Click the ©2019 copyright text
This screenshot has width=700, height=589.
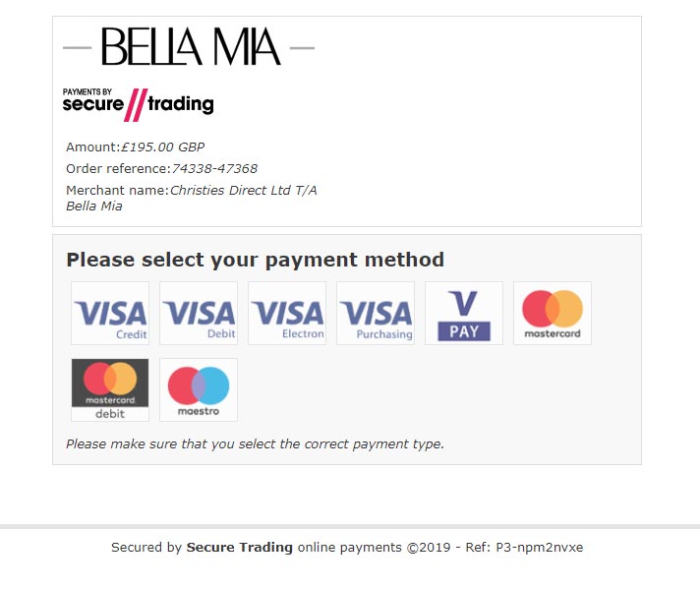pyautogui.click(x=428, y=547)
